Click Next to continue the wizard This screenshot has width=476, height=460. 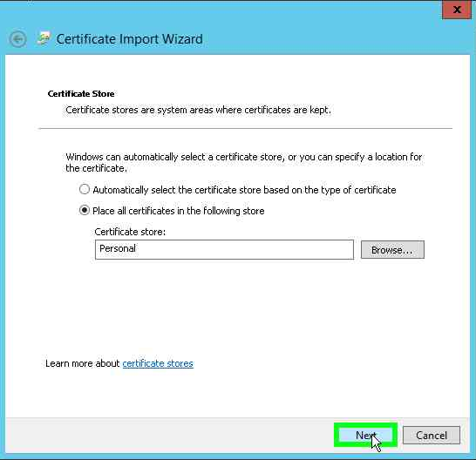tap(365, 435)
